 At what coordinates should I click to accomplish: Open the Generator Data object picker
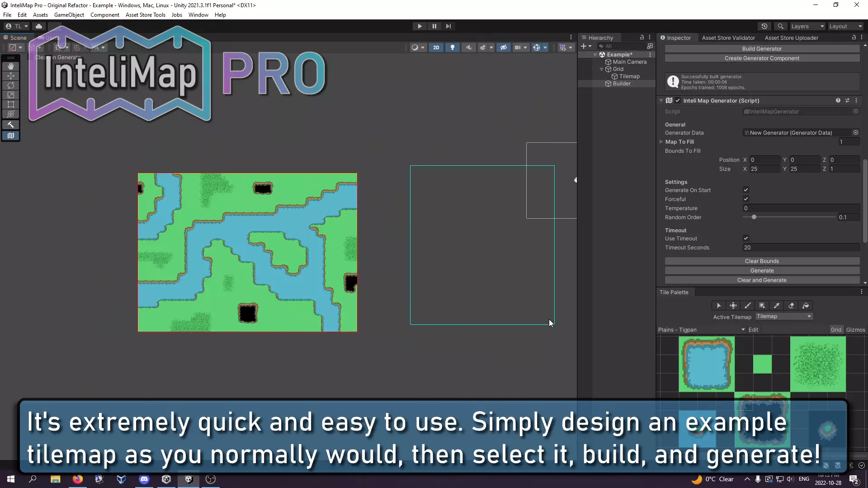pos(856,133)
